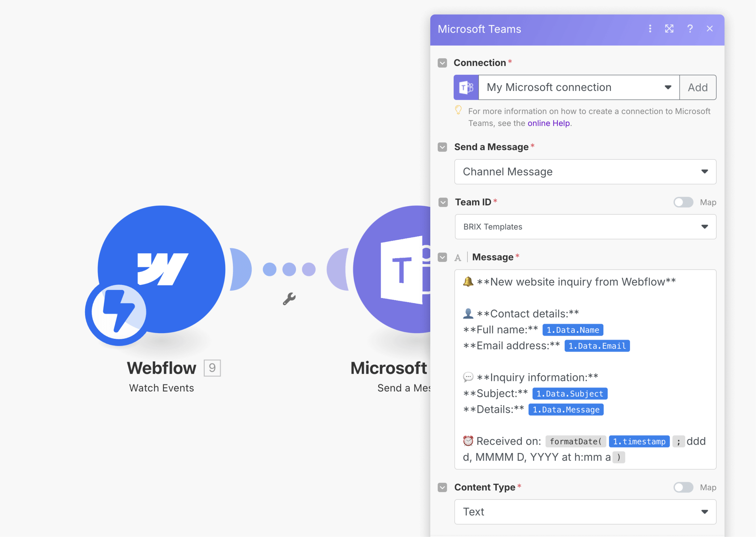The width and height of the screenshot is (756, 537).
Task: Toggle the Send a Message field checkbox
Action: (x=442, y=147)
